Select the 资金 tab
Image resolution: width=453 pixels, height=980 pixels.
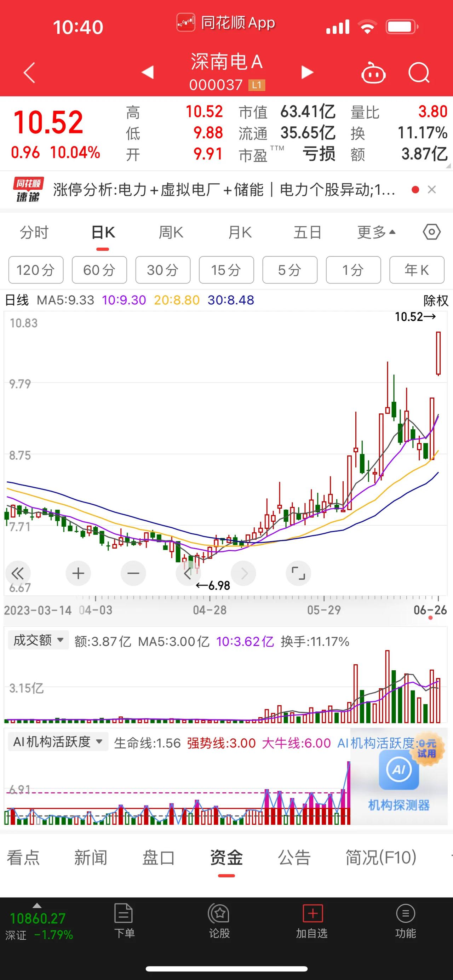click(x=226, y=858)
